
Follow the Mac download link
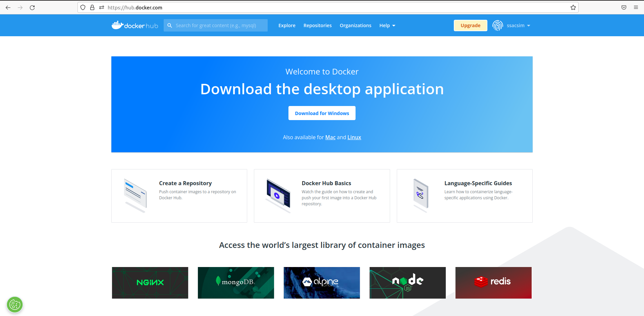(x=330, y=137)
